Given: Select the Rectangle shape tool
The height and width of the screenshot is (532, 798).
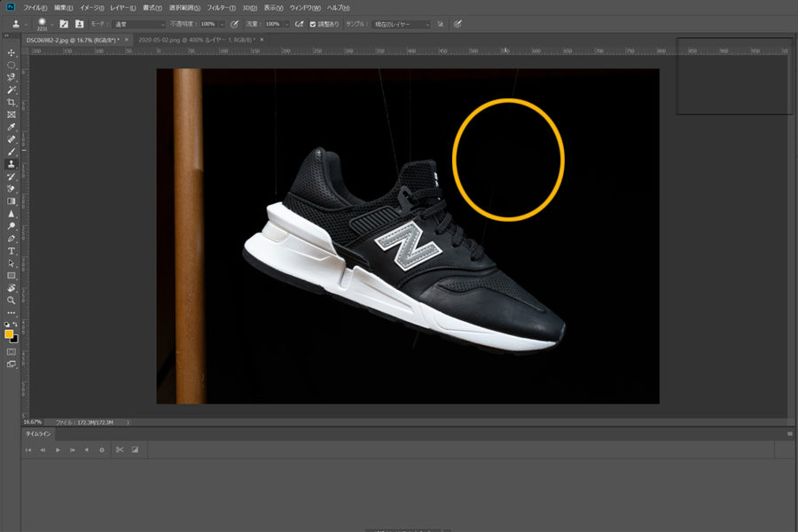Looking at the screenshot, I should point(12,276).
